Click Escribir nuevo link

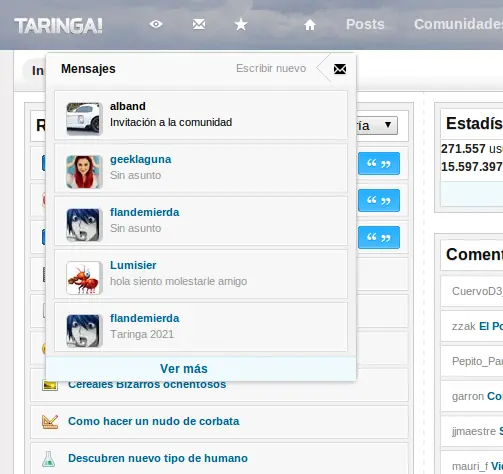(271, 68)
